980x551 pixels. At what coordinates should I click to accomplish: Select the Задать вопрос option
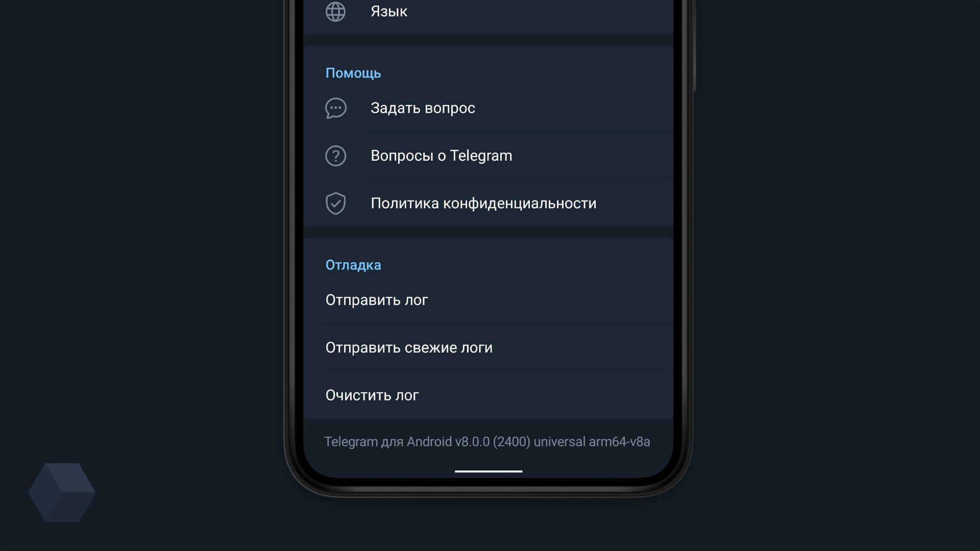click(x=488, y=108)
